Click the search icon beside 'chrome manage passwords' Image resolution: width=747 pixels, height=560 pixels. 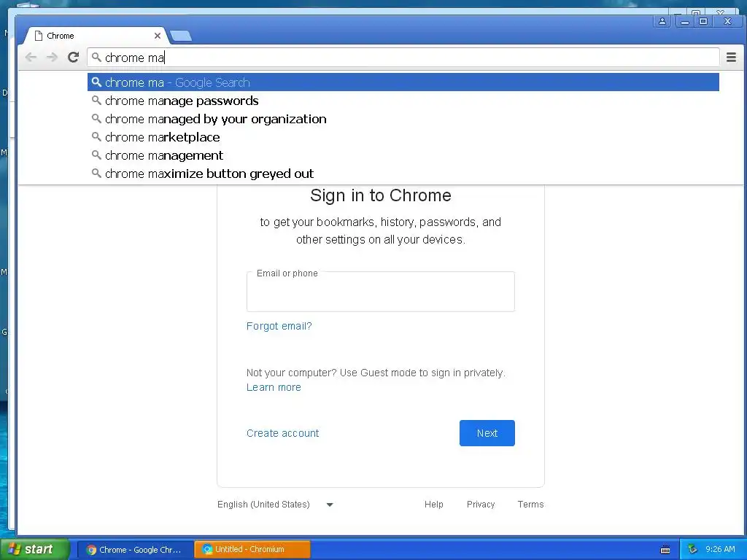coord(96,100)
